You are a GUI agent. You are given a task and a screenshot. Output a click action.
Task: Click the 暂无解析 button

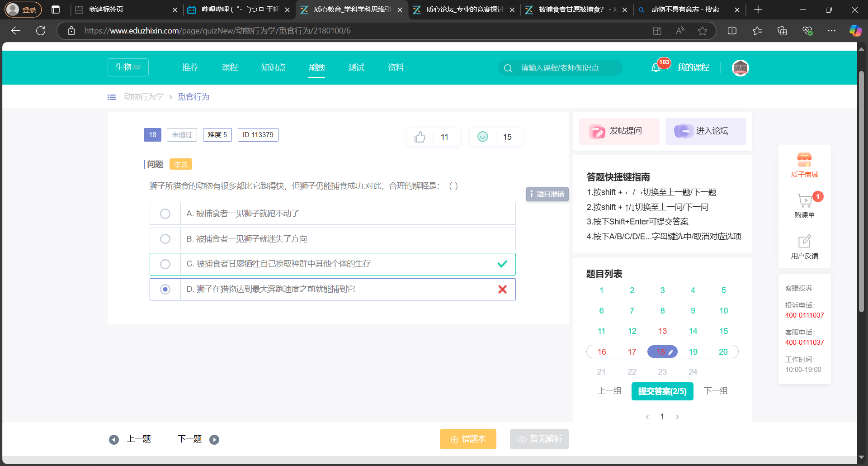tap(539, 439)
